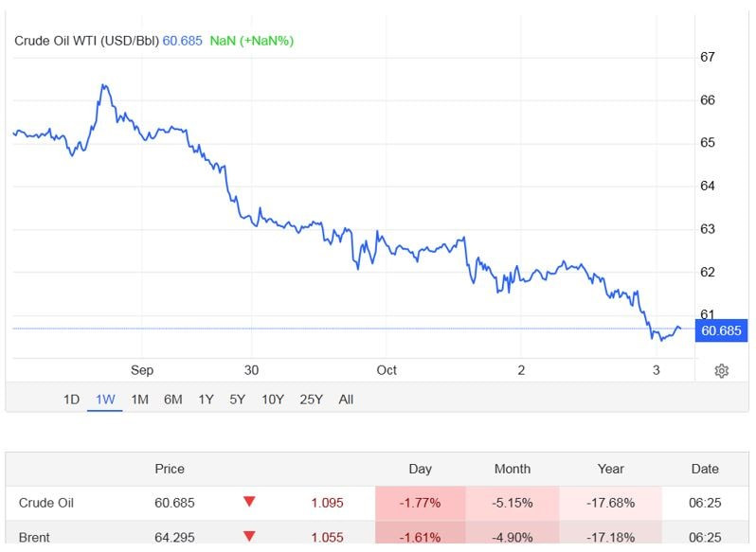The height and width of the screenshot is (552, 756).
Task: Click the Crude Oil WTI chart title
Action: (x=87, y=41)
